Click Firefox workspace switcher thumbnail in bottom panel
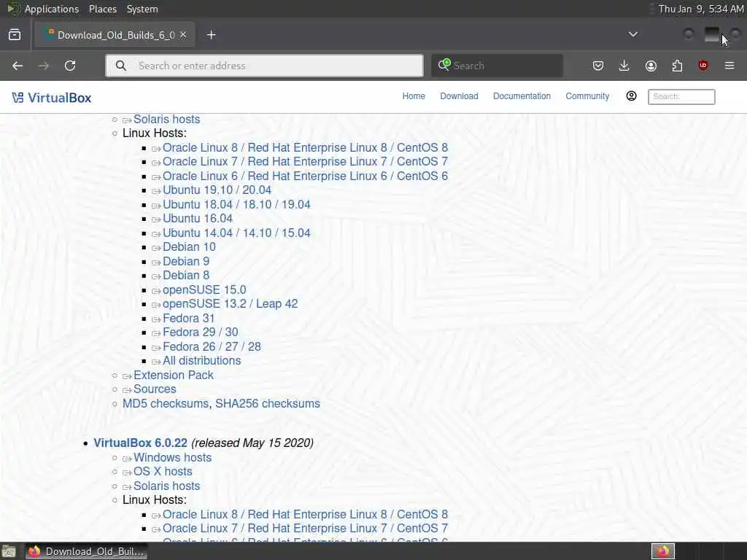747x560 pixels. click(x=663, y=551)
